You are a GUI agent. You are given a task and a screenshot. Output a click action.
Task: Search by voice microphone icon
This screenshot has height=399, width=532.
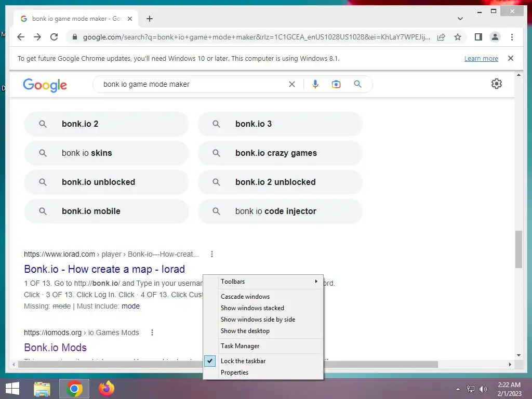pos(315,84)
